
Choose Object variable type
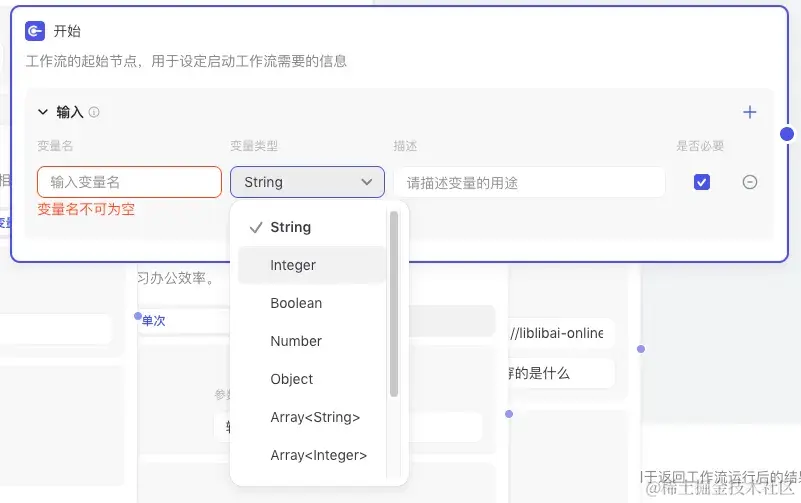point(312,379)
